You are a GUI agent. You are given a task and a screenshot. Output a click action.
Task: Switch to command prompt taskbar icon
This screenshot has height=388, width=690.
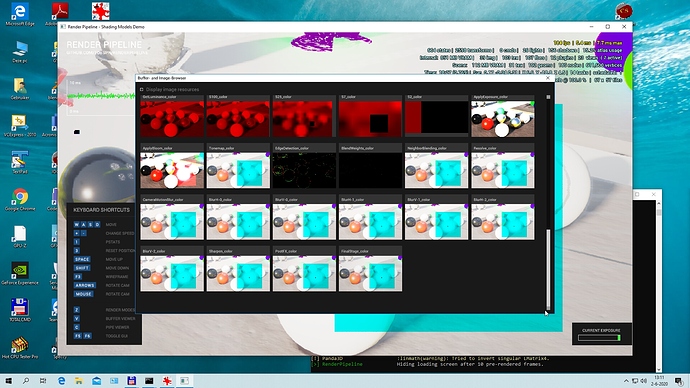click(x=149, y=381)
